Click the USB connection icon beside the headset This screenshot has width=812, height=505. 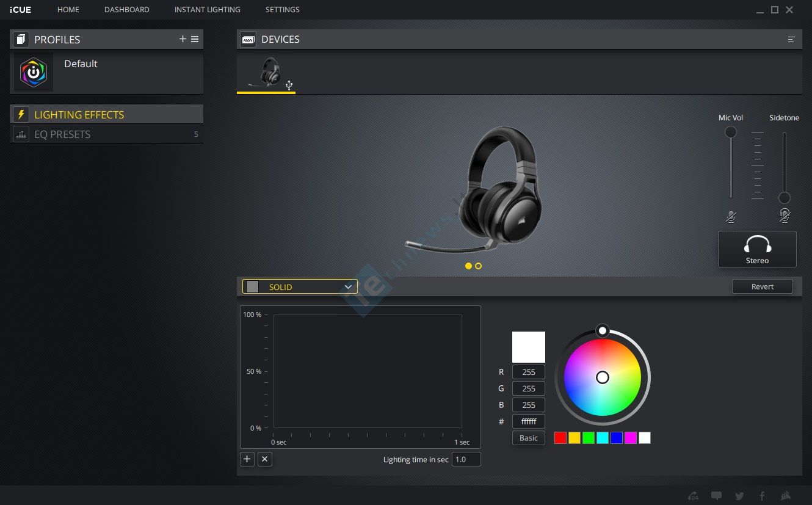point(289,85)
